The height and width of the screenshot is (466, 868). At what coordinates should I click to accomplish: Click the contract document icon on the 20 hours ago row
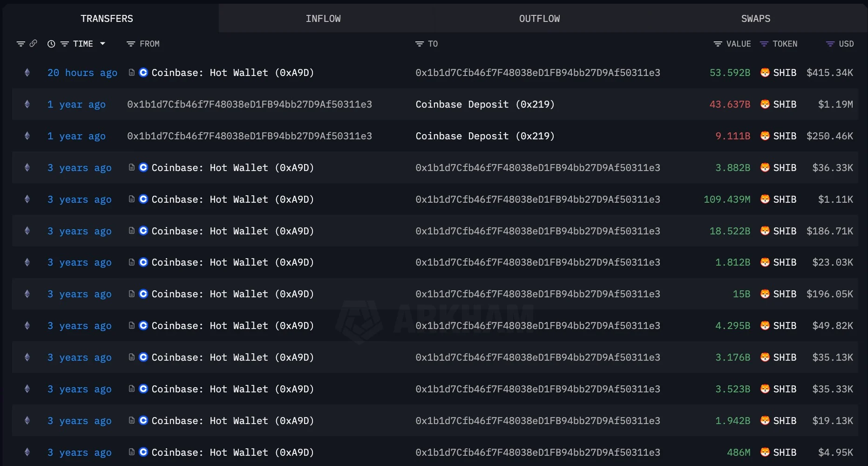(132, 73)
